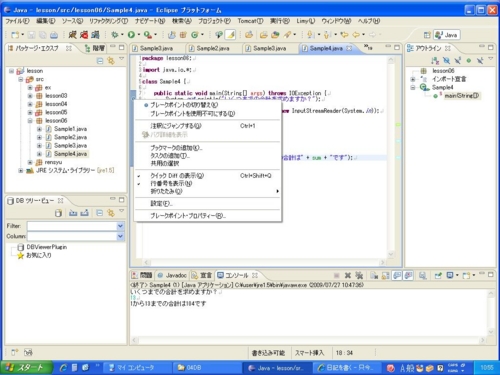This screenshot has height=375, width=500.
Task: Toggle Pin Console icon
Action: pos(438,275)
